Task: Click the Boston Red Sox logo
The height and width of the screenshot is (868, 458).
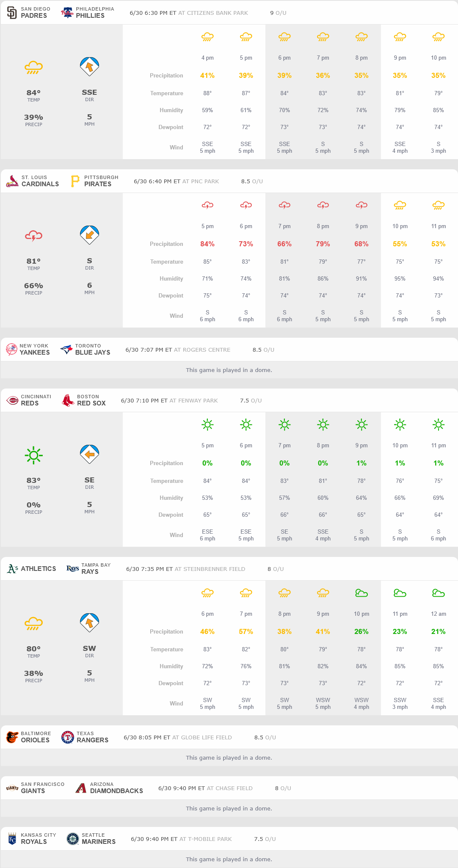Action: pyautogui.click(x=68, y=400)
